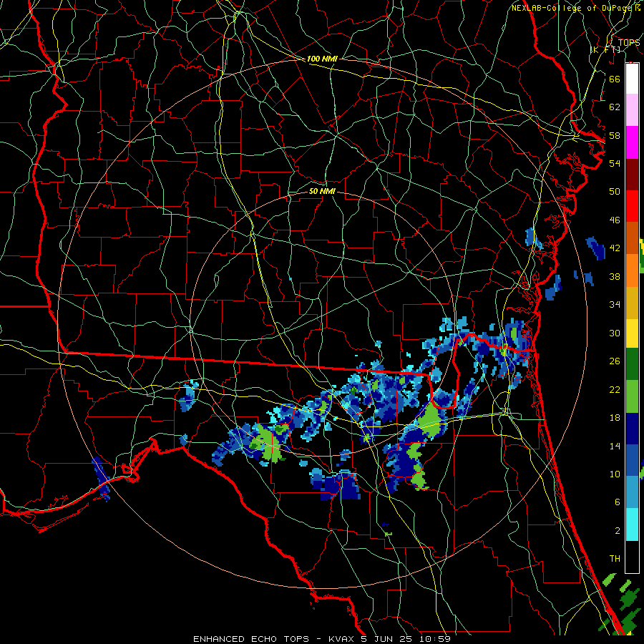Click the 58 legend value
This screenshot has width=644, height=644.
coord(615,135)
